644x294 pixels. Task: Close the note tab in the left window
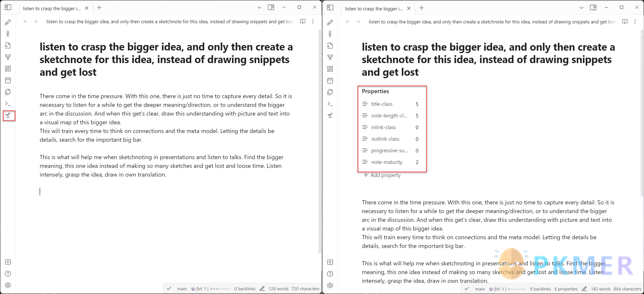tap(86, 8)
